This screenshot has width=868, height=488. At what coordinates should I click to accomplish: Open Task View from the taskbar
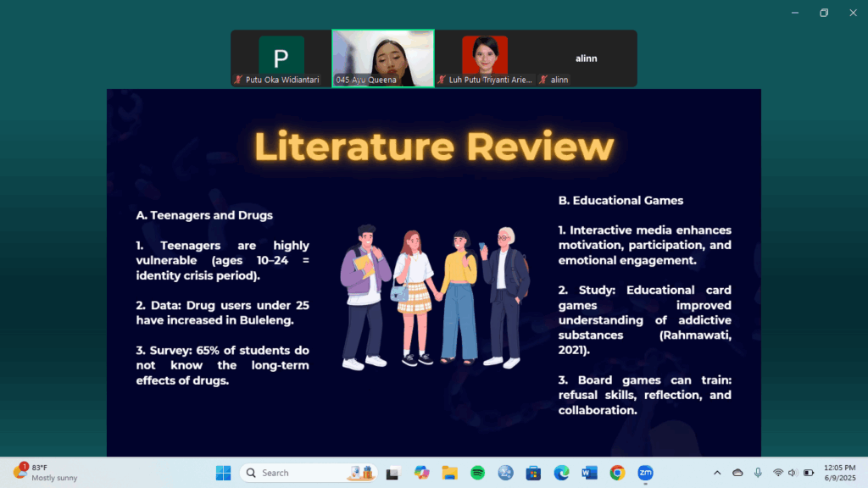[393, 473]
